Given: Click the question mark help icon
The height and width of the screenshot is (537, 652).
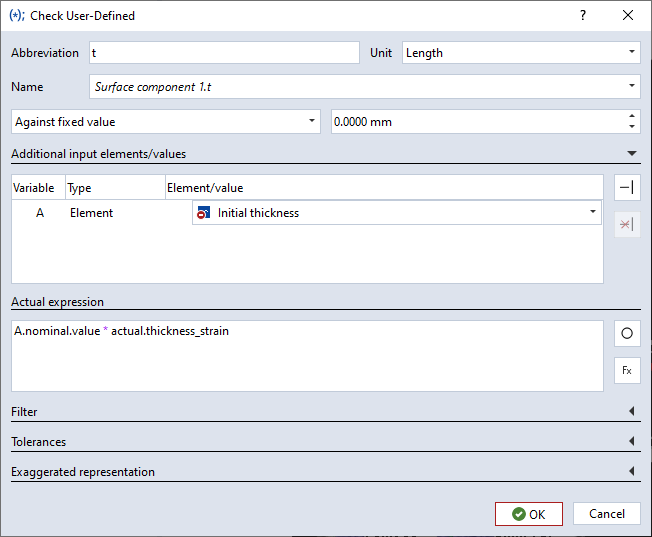Looking at the screenshot, I should pos(583,16).
